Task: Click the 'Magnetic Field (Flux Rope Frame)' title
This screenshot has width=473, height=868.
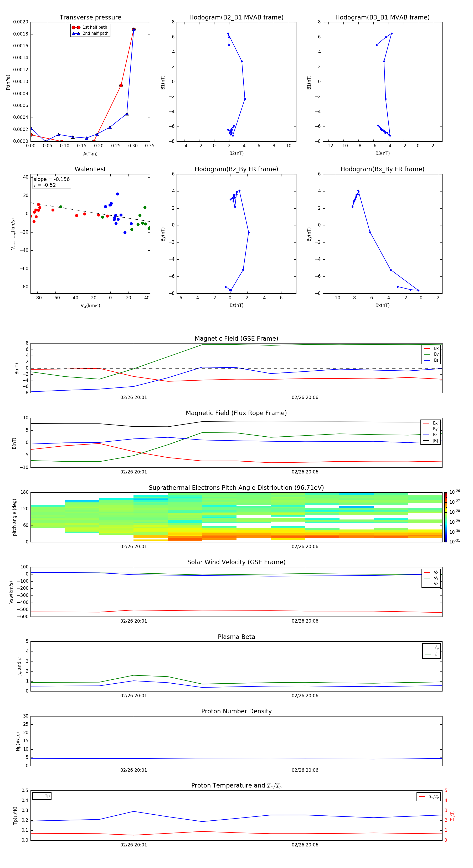Action: pos(236,413)
